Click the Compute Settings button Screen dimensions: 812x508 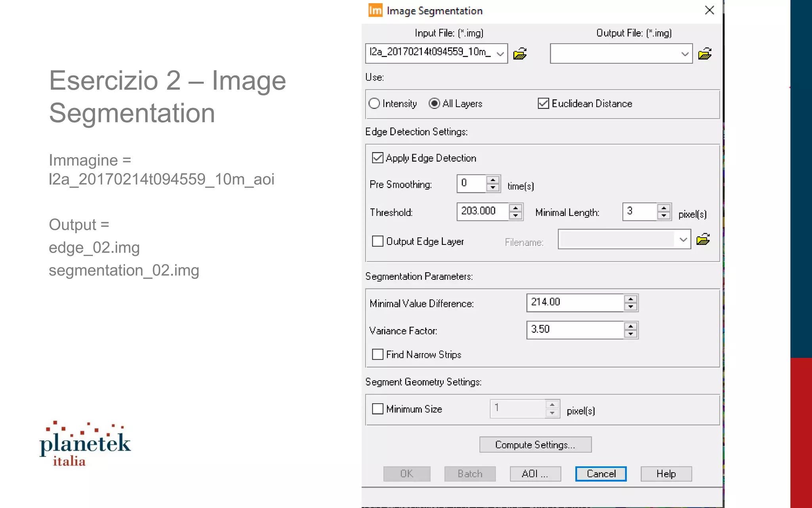(x=535, y=444)
